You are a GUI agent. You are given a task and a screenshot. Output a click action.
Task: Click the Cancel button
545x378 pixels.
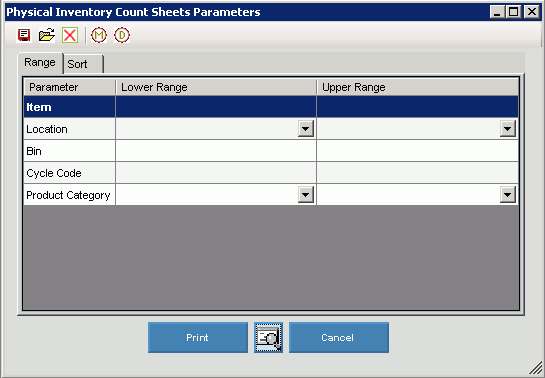coord(339,337)
